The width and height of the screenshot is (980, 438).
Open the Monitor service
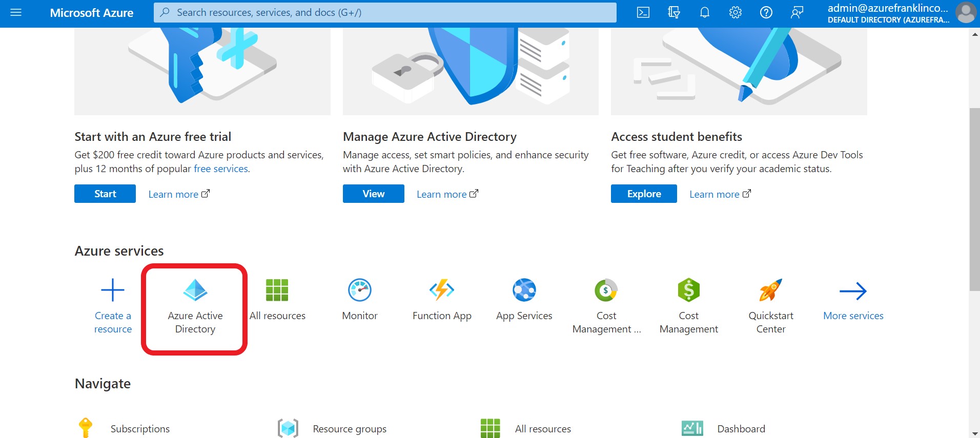tap(360, 301)
